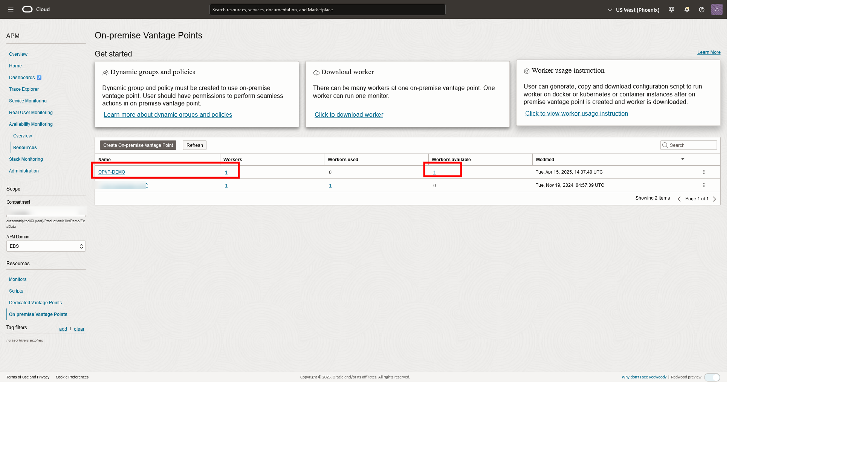Click the magnifier icon in the table search box
The height and width of the screenshot is (456, 868).
664,145
